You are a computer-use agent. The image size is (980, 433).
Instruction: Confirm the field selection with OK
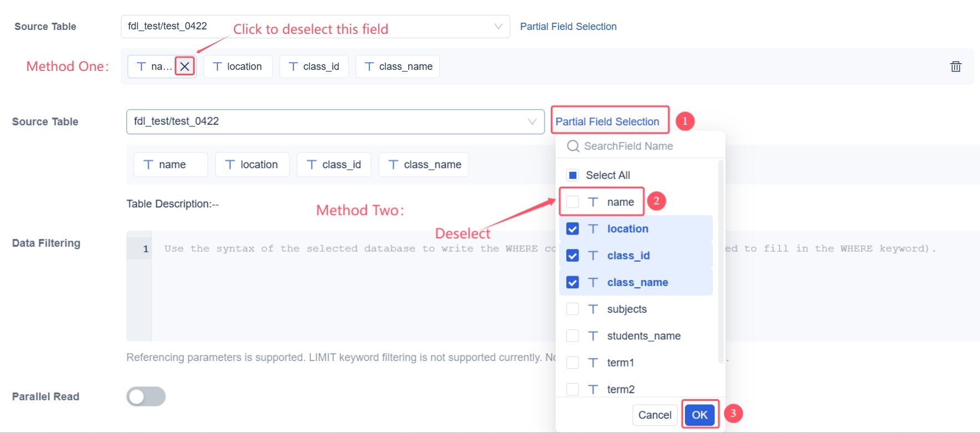click(x=700, y=415)
